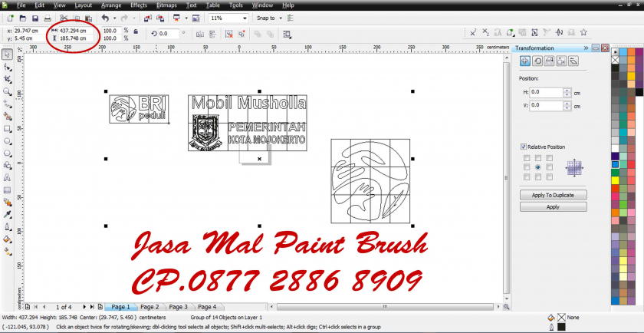This screenshot has width=644, height=333.
Task: Select the Zoom tool in toolbox
Action: [x=8, y=91]
